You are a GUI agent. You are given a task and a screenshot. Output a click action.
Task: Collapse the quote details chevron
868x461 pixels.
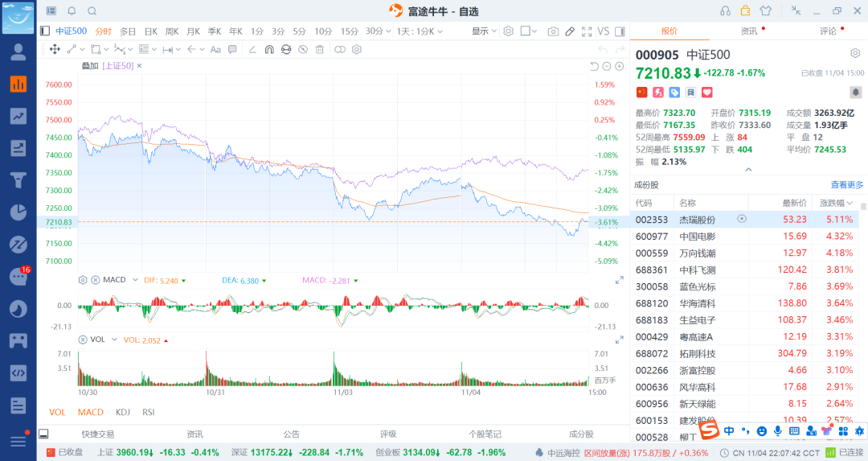coord(748,170)
